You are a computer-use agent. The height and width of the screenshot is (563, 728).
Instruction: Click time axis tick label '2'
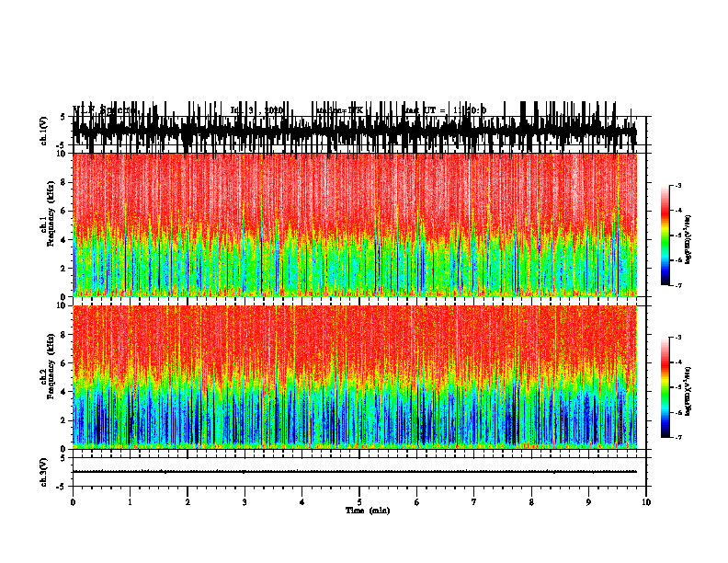(x=188, y=502)
